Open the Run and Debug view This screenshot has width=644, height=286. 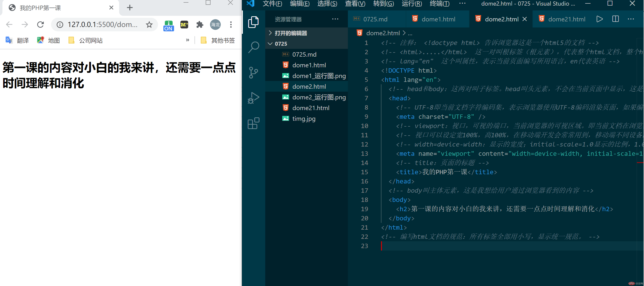(253, 98)
